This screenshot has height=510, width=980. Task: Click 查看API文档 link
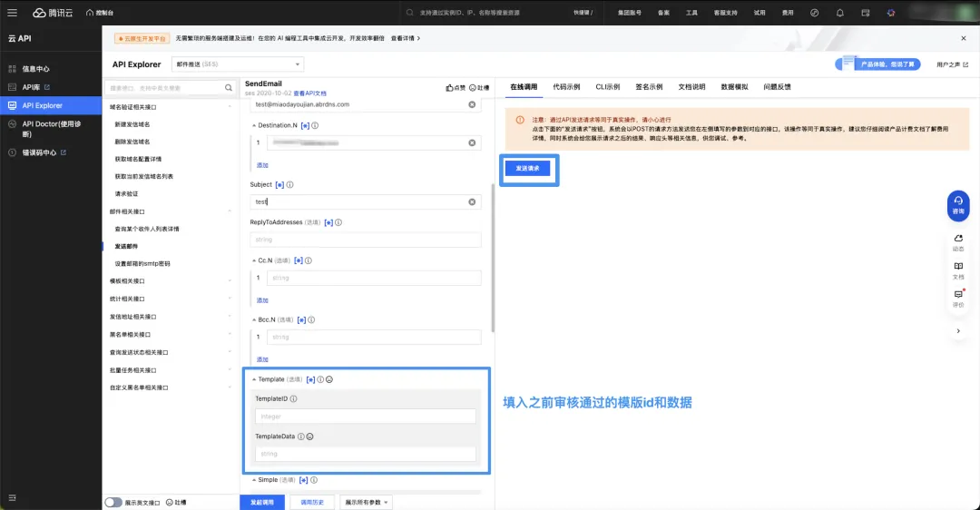click(x=310, y=93)
